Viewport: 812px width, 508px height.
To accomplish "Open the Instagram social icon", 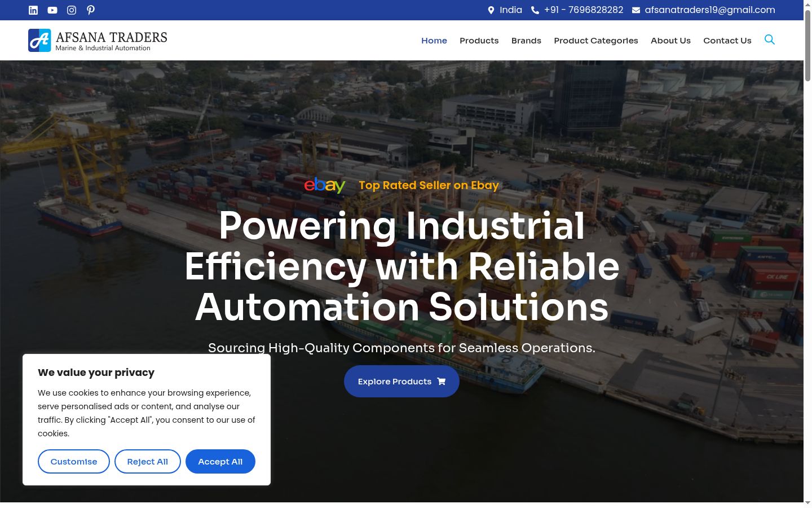I will (x=72, y=10).
